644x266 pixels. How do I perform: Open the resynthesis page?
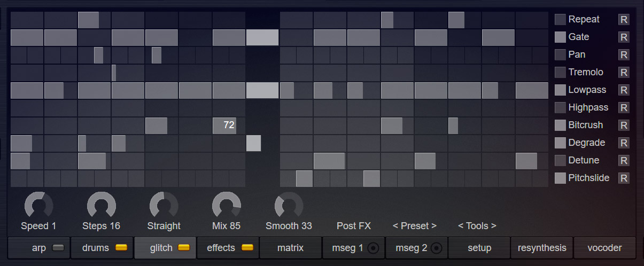point(542,248)
